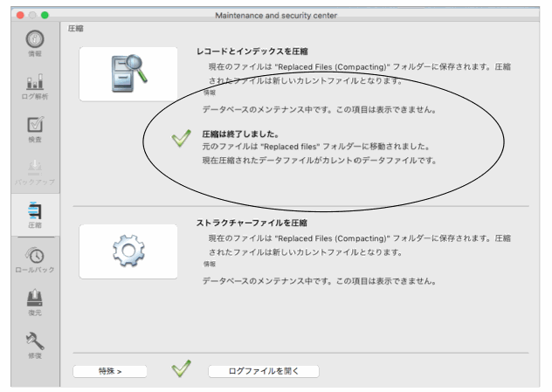Click the レコードとインデックスを圧縮 heading

coord(252,52)
